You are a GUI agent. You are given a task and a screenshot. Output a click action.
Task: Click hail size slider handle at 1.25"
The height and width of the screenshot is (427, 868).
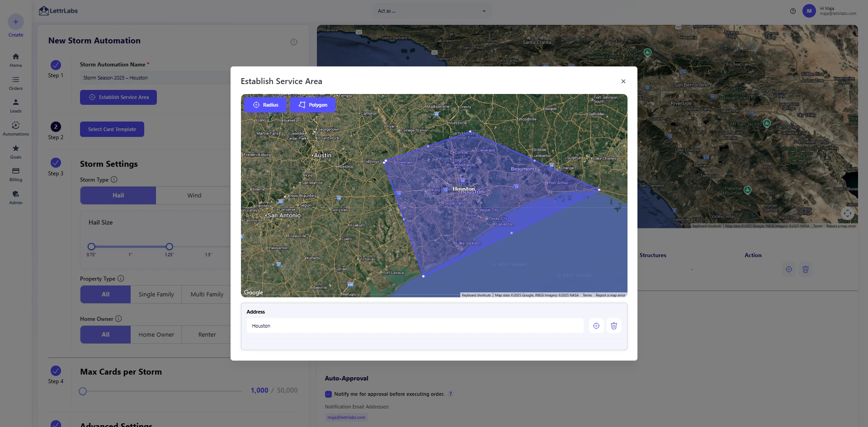coord(169,247)
